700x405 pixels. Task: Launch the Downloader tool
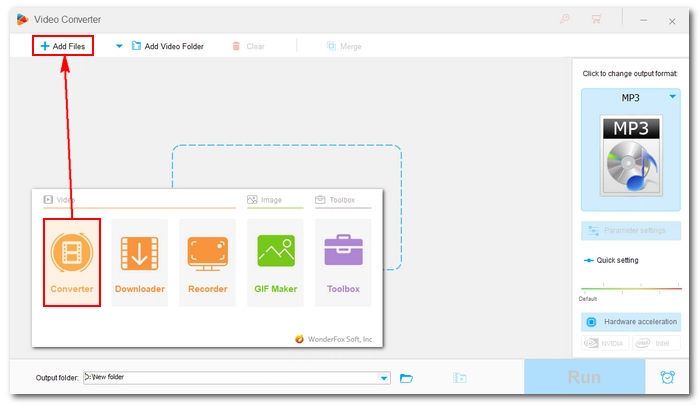coord(139,262)
